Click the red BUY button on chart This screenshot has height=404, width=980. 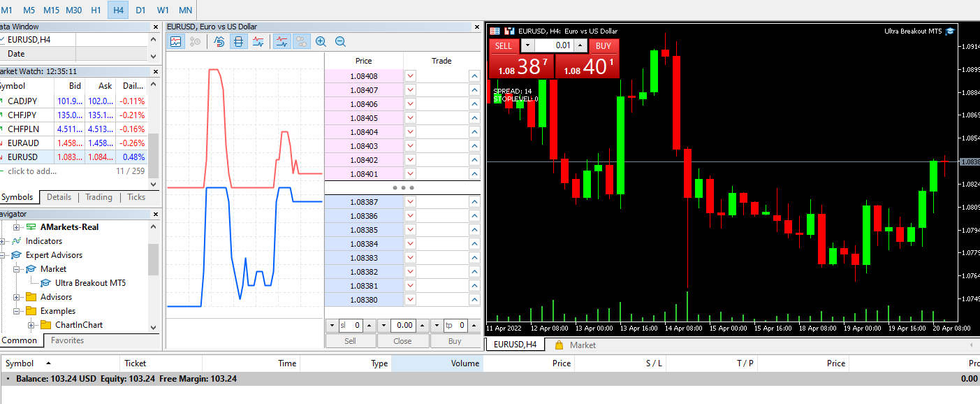(x=604, y=46)
